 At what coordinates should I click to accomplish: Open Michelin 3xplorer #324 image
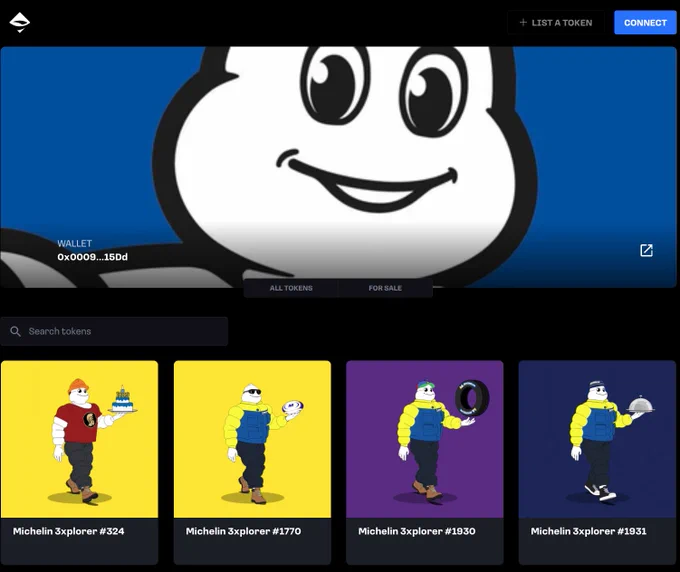coord(79,439)
